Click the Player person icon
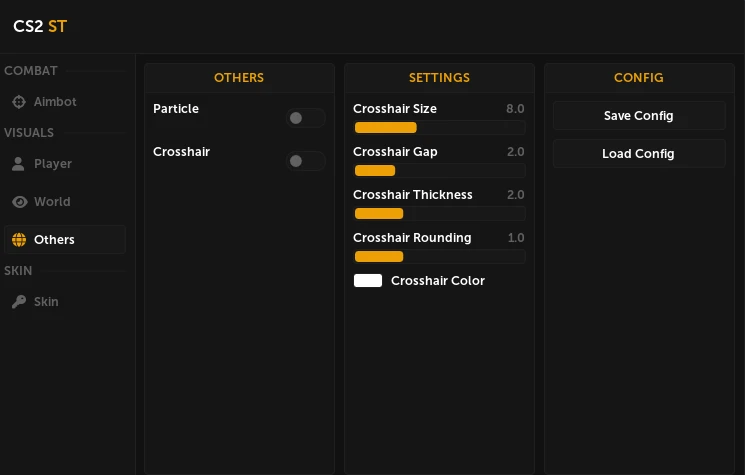 click(x=19, y=164)
